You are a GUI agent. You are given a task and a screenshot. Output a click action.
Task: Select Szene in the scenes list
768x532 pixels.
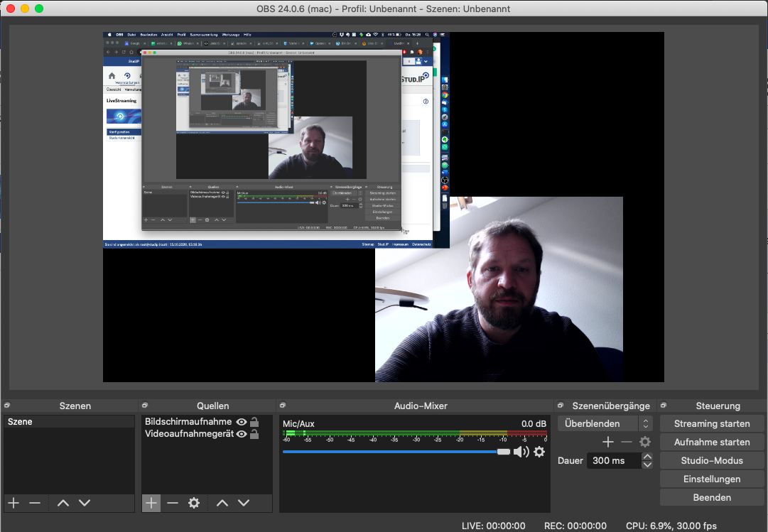click(67, 422)
